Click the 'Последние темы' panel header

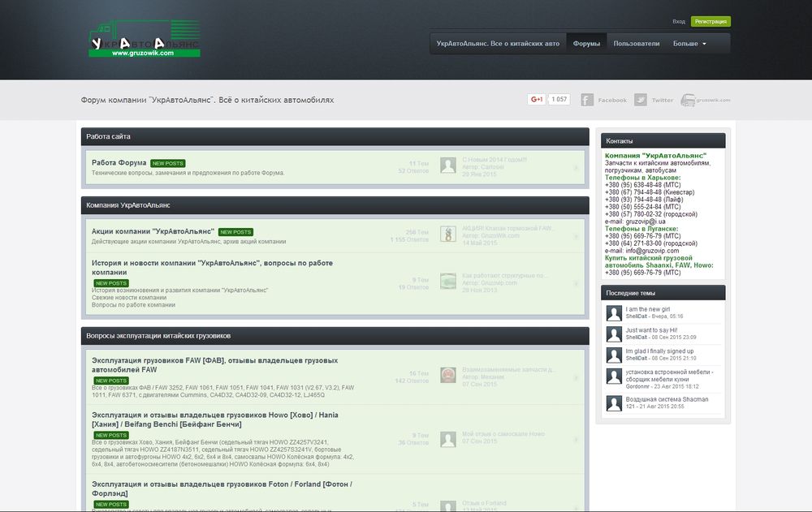point(663,293)
